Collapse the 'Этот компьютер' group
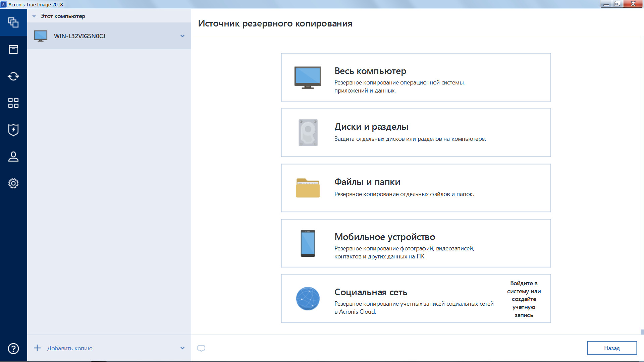The width and height of the screenshot is (644, 362). coord(35,16)
